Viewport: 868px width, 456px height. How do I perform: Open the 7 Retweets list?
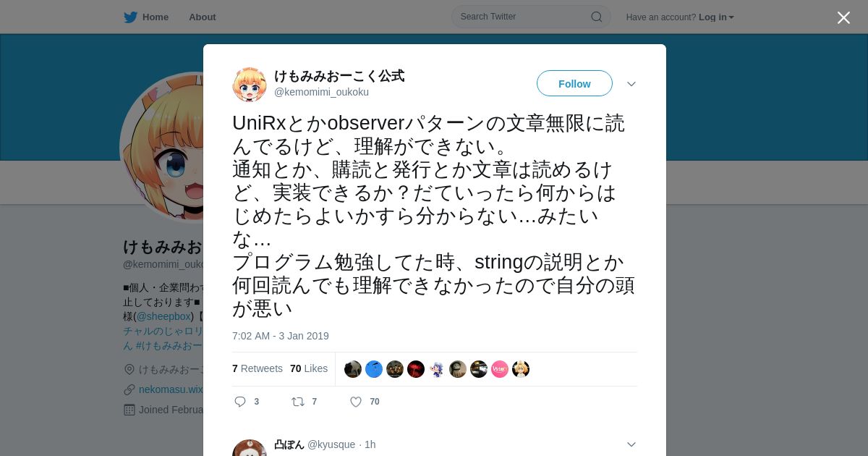(258, 368)
